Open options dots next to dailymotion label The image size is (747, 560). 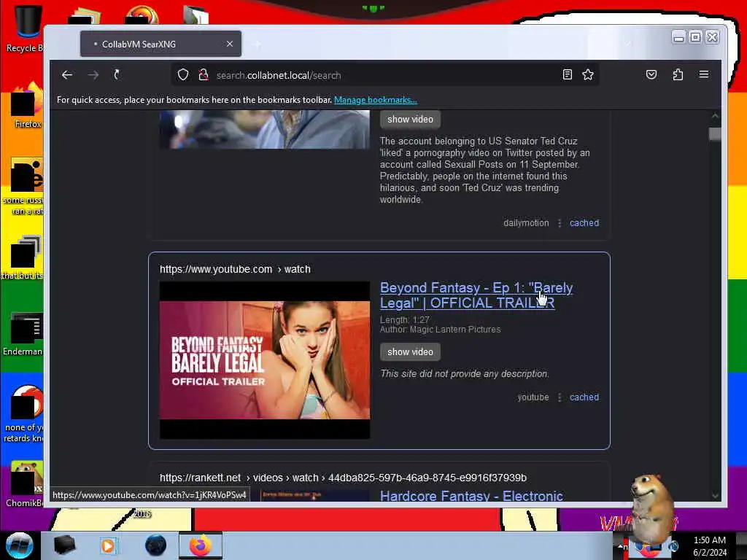pyautogui.click(x=560, y=223)
